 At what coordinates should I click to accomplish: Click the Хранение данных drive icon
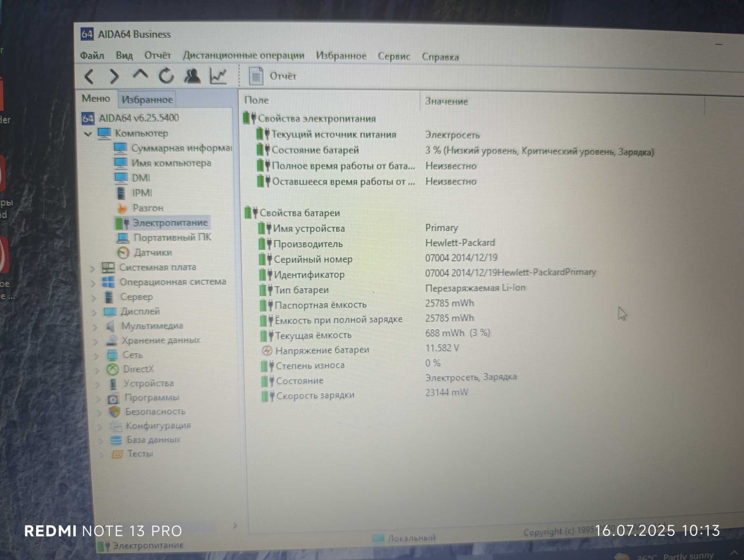(x=111, y=341)
